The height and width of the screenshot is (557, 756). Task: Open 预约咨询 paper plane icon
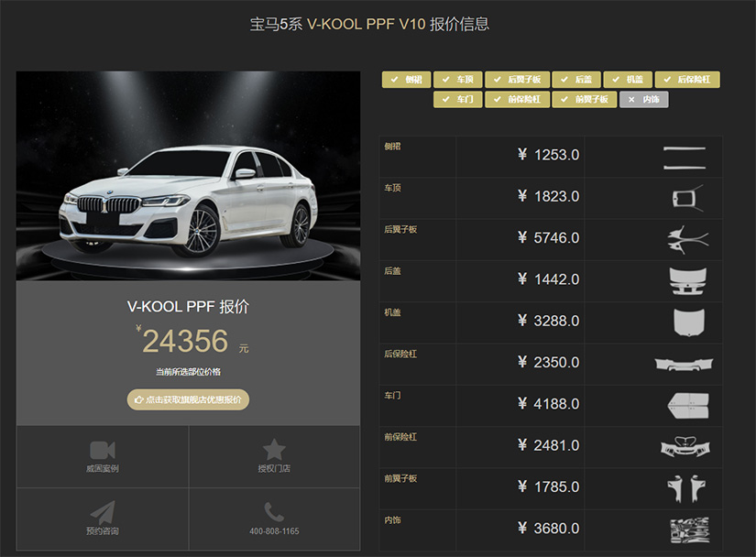[103, 511]
